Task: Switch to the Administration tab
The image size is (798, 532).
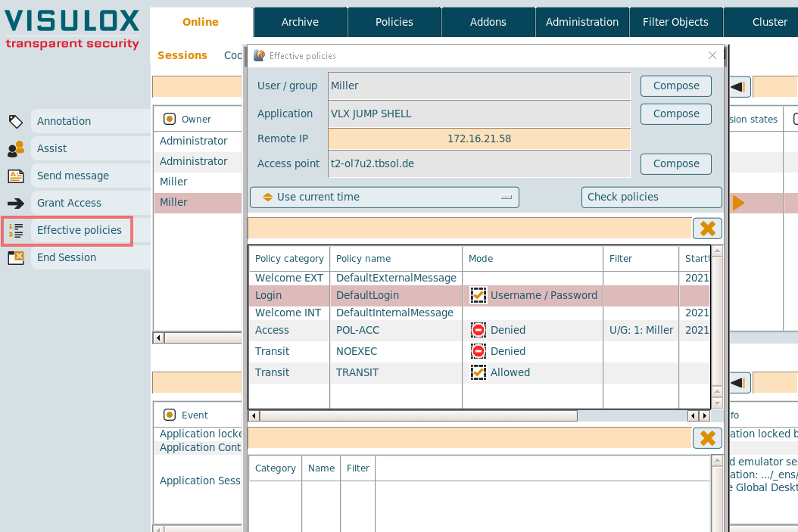Action: (581, 22)
